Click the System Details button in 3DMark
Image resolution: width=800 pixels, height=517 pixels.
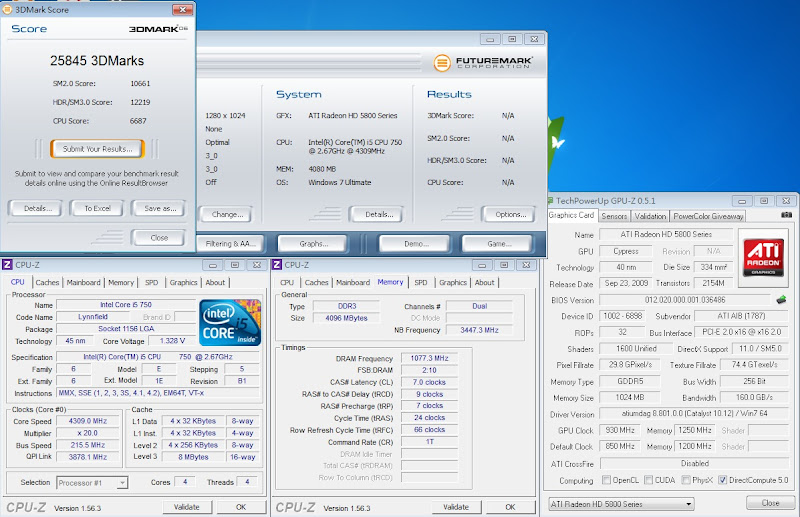[x=377, y=214]
